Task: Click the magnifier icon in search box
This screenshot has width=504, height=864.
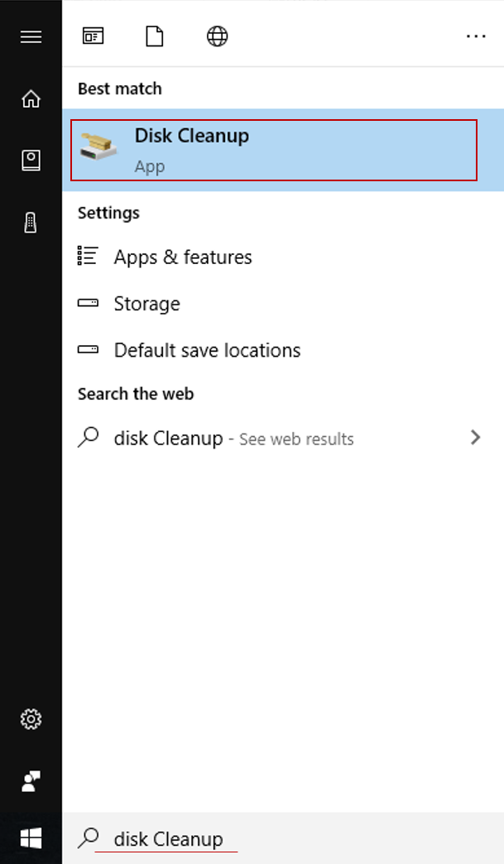Action: click(88, 838)
